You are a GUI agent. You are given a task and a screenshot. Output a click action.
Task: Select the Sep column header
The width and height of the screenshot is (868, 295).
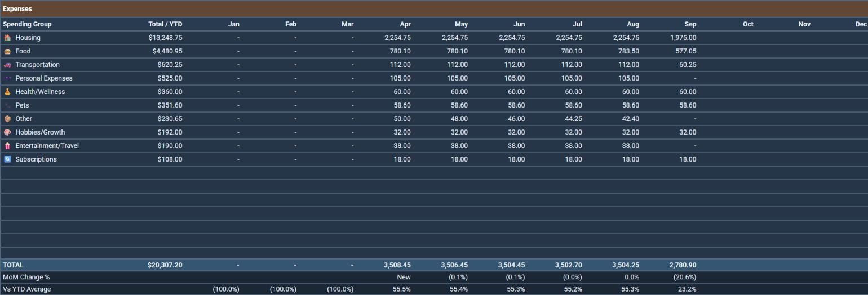click(690, 24)
